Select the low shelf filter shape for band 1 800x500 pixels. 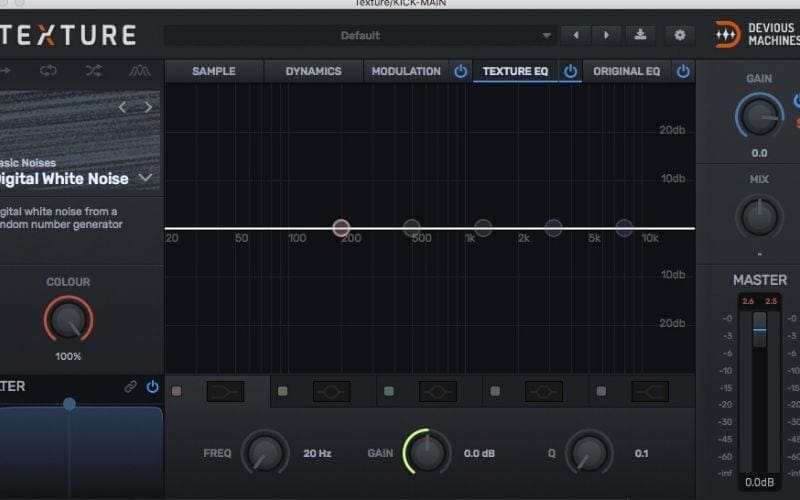[226, 392]
